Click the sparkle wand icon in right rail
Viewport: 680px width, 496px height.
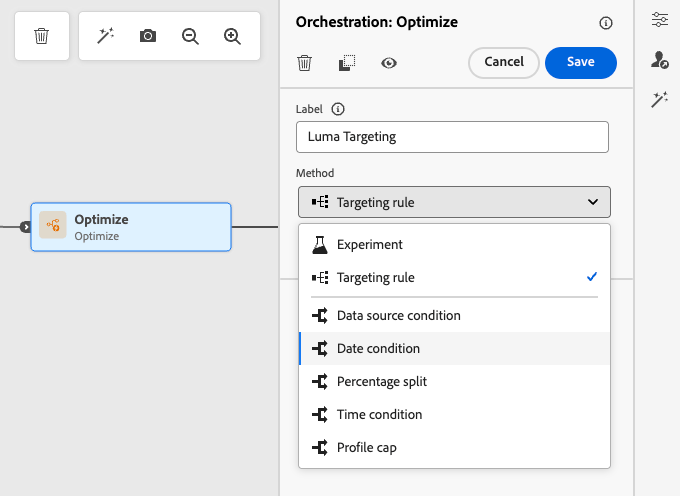[659, 99]
